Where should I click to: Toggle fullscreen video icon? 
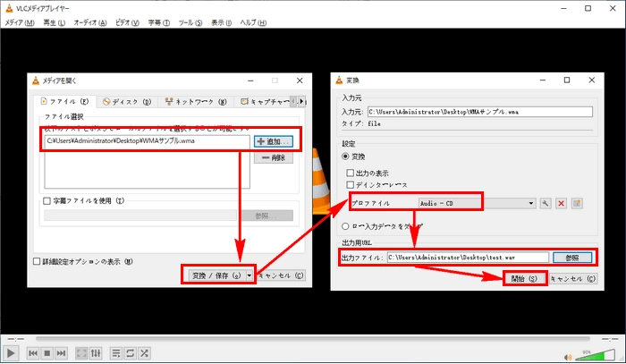tap(81, 353)
